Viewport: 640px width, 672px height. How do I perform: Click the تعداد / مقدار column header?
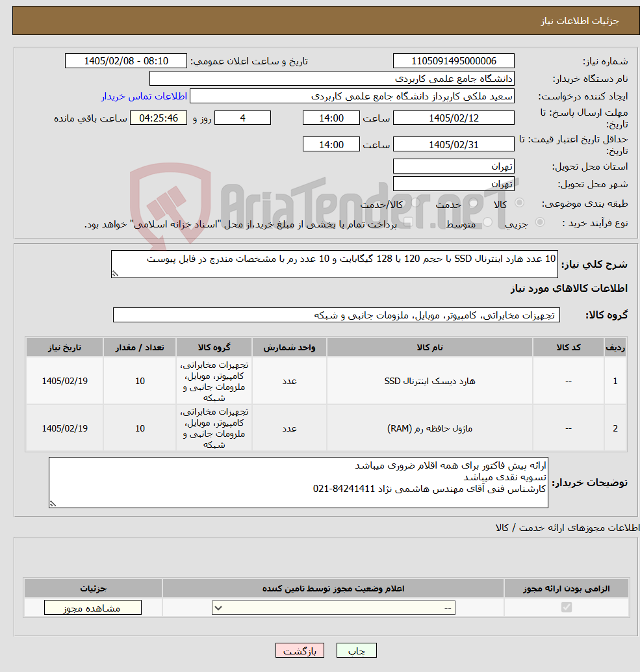(x=140, y=347)
